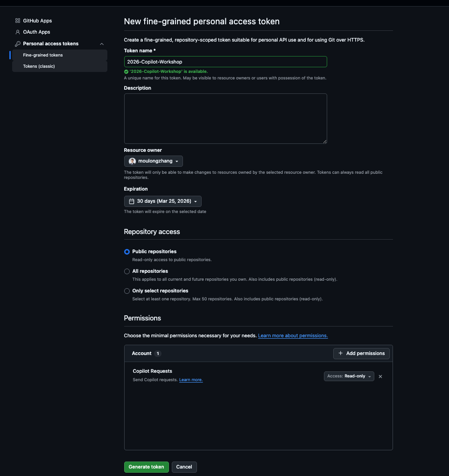Click the calendar icon in Expiration field
Image resolution: width=449 pixels, height=476 pixels.
click(132, 201)
